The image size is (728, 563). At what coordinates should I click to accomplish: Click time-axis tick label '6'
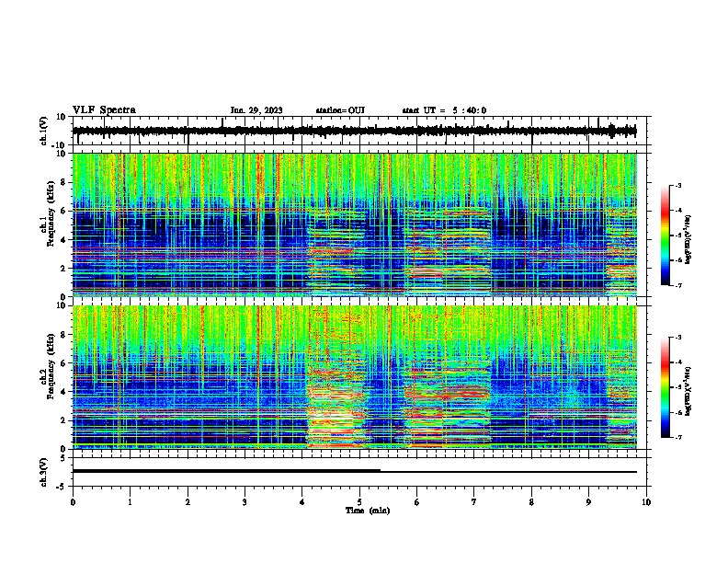point(417,502)
